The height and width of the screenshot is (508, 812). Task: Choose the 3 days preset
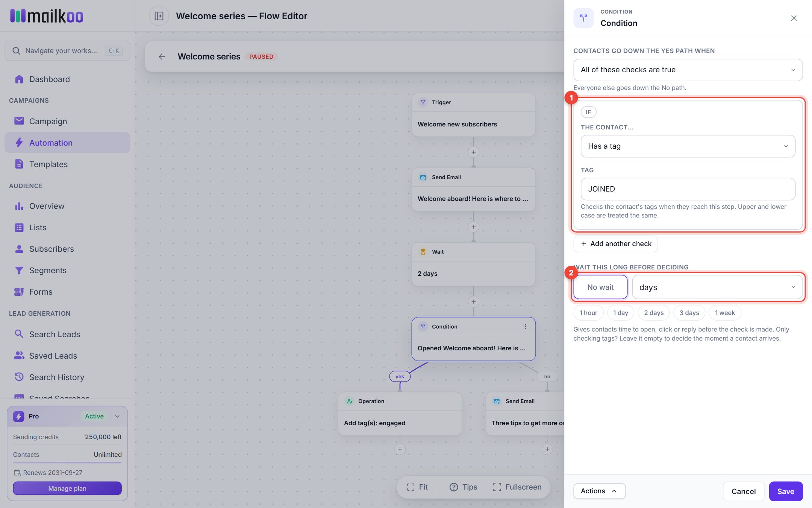point(689,313)
